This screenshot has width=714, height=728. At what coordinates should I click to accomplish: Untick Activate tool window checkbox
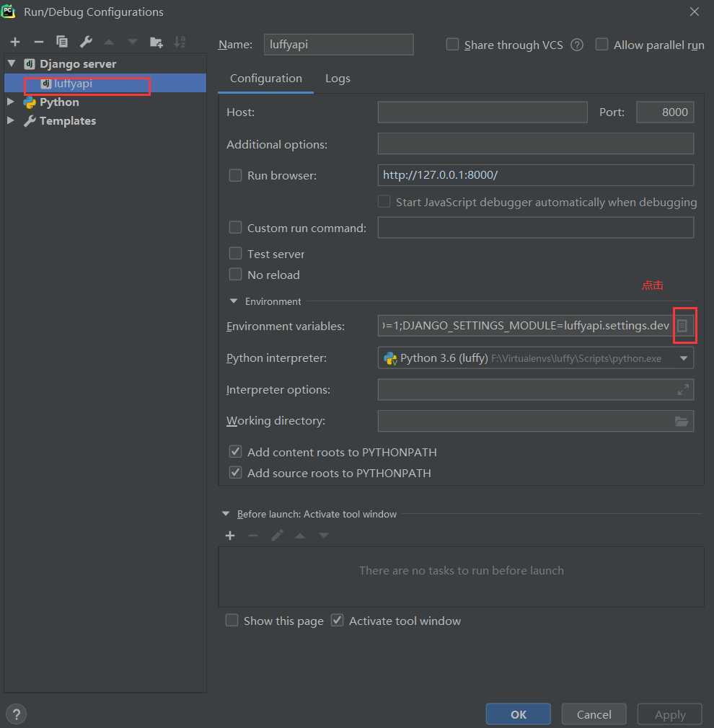[x=338, y=621]
